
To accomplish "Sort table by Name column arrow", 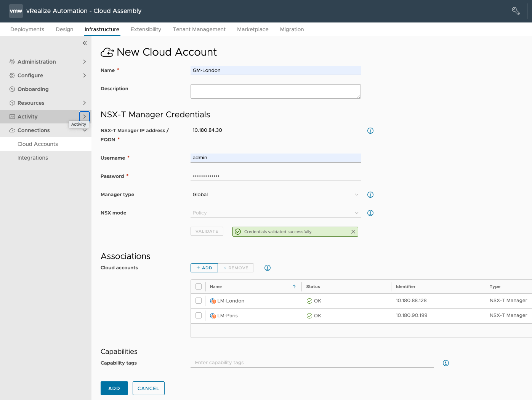I will [x=294, y=286].
